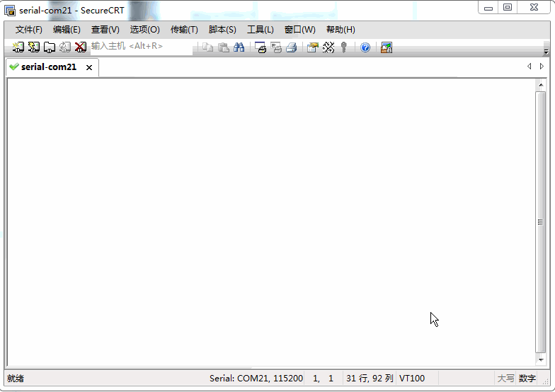This screenshot has width=555, height=392.
Task: Click the VT100 status entry
Action: point(412,379)
